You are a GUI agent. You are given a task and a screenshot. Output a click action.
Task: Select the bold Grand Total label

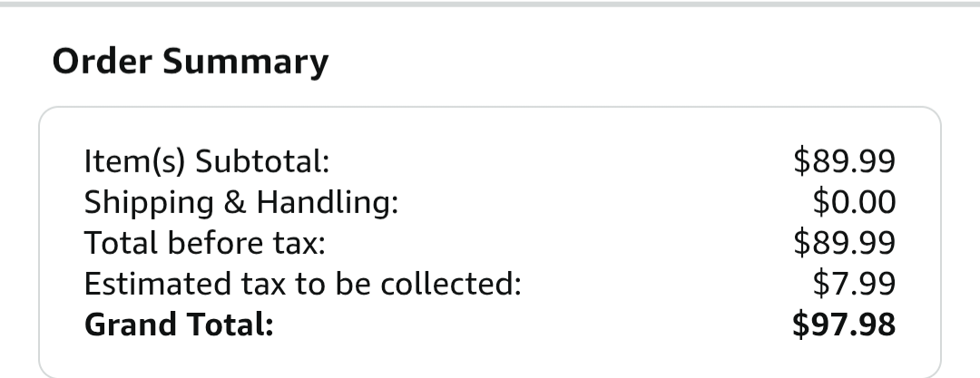point(179,325)
